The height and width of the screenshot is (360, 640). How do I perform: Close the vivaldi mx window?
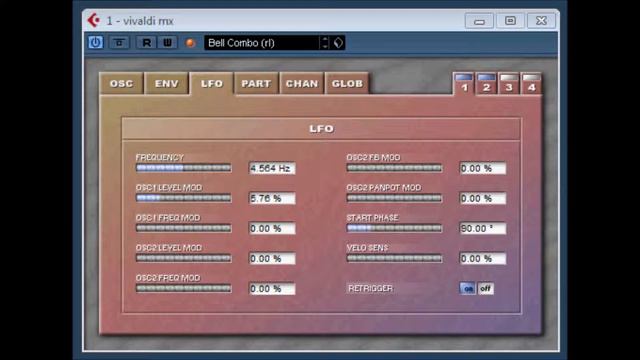coord(541,21)
